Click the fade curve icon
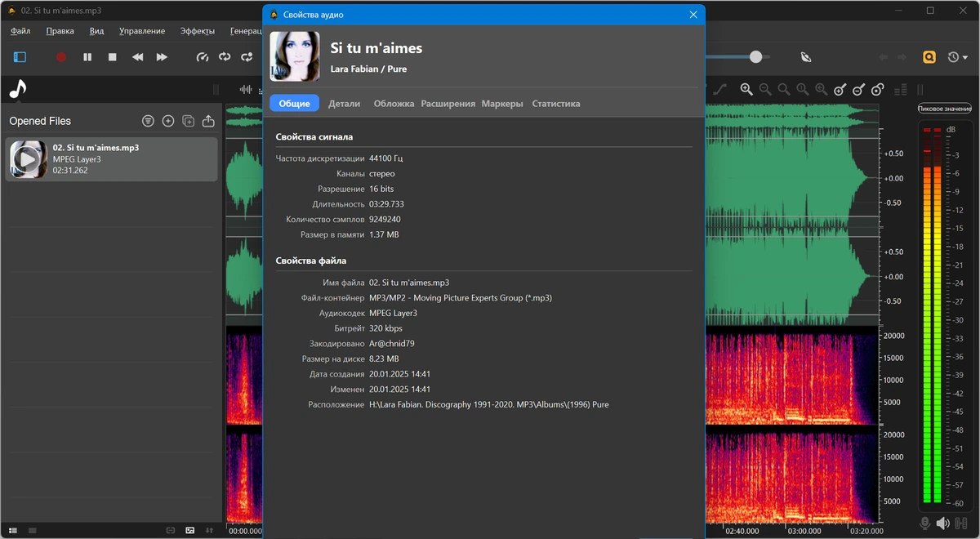This screenshot has width=980, height=539. 720,89
